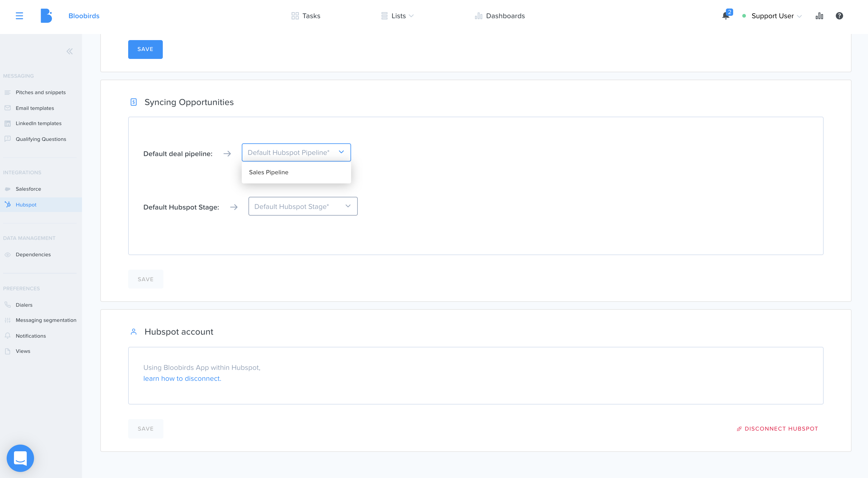Image resolution: width=868 pixels, height=478 pixels.
Task: Click the LinkedIn templates icon
Action: 7,123
